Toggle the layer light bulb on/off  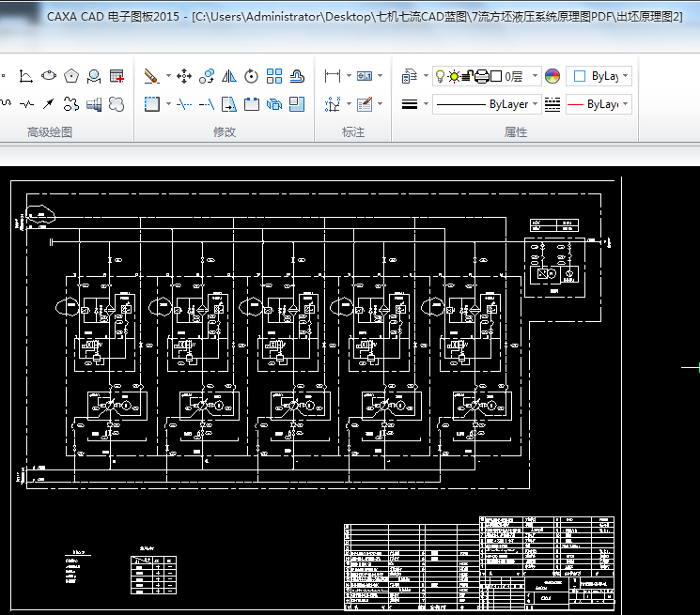point(441,77)
